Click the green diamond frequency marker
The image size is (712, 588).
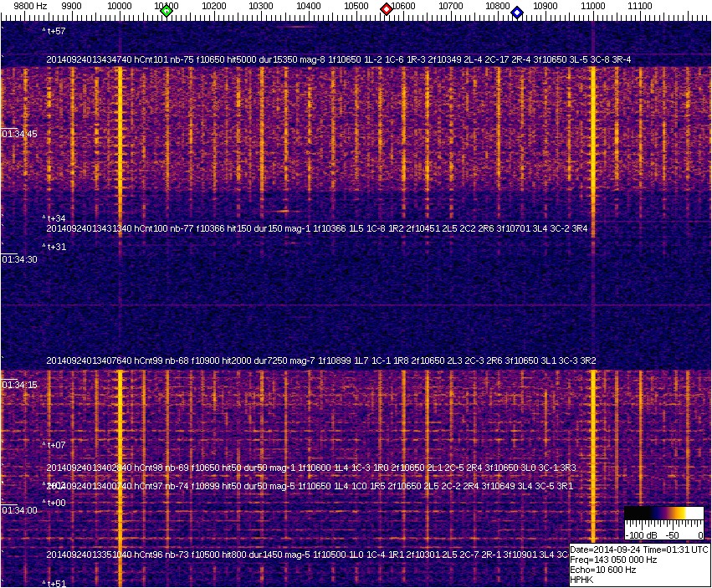tap(166, 11)
